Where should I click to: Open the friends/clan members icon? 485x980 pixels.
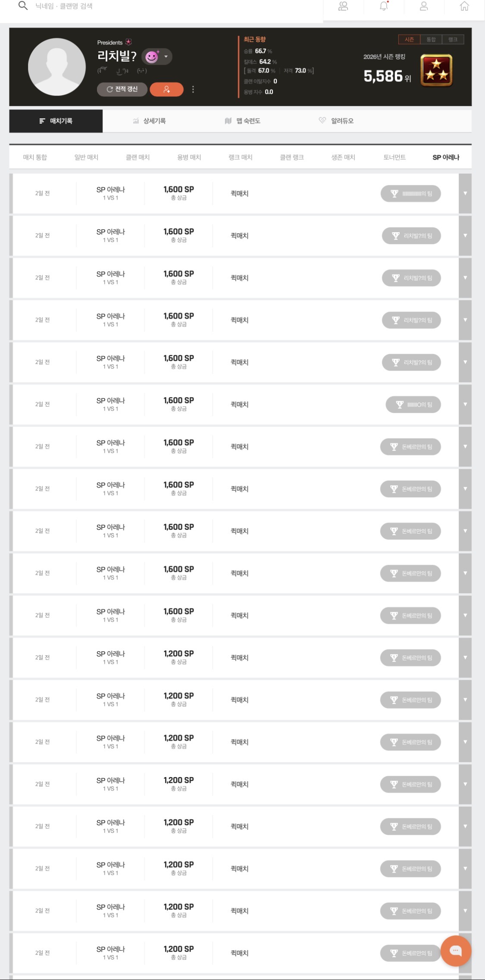tap(343, 6)
